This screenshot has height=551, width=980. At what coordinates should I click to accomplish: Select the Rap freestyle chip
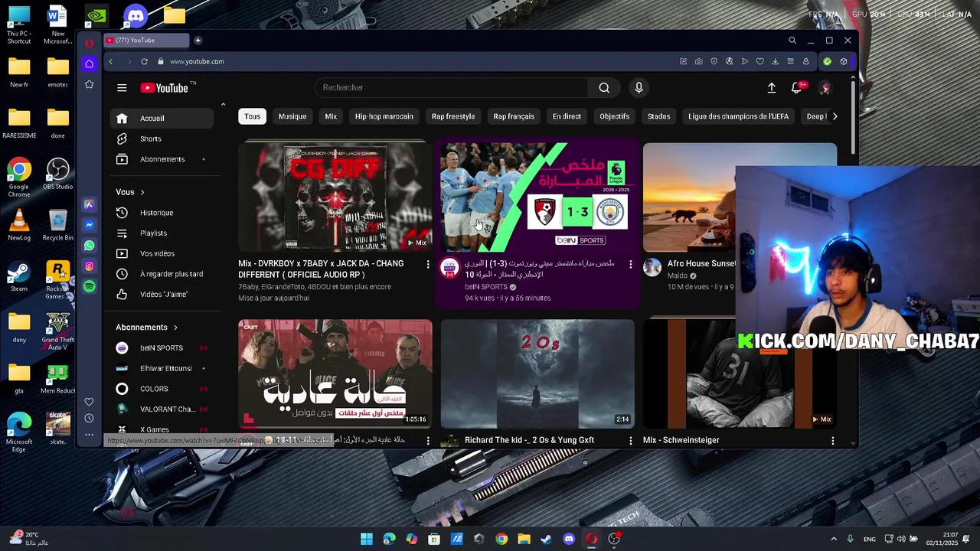pyautogui.click(x=453, y=116)
